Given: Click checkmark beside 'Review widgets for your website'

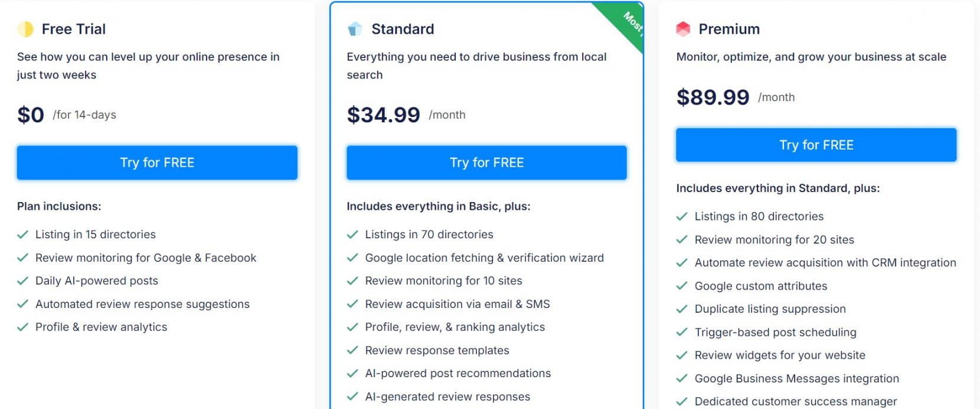Looking at the screenshot, I should (682, 355).
